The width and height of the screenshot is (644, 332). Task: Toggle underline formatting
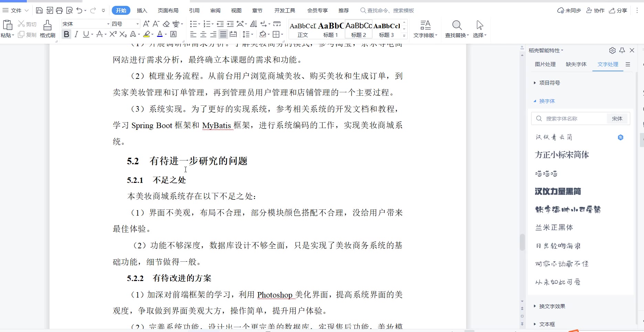coord(86,34)
